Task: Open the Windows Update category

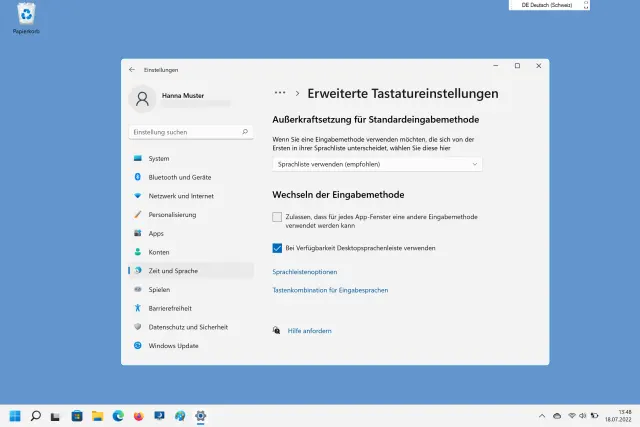Action: pyautogui.click(x=191, y=346)
